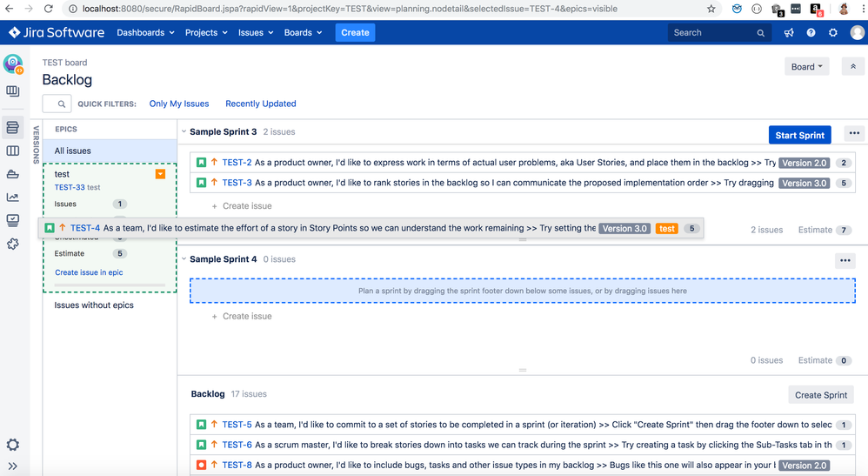Bookmark page with the star icon
The width and height of the screenshot is (868, 476).
[711, 9]
